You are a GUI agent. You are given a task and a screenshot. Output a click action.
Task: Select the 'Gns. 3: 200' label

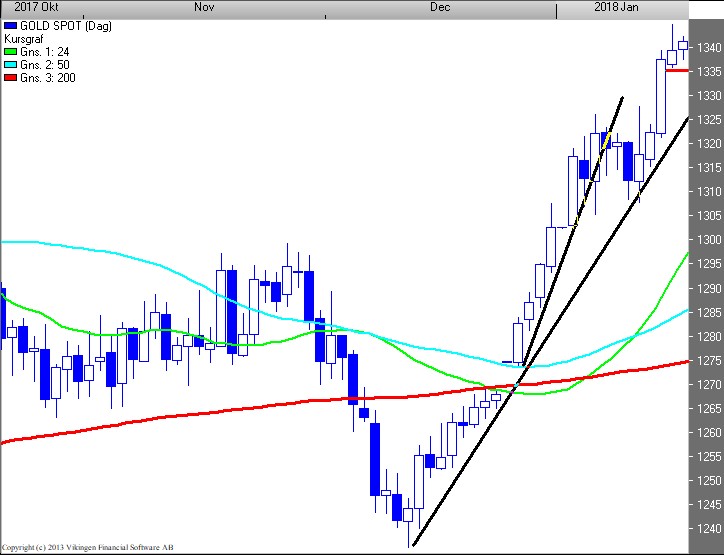click(x=48, y=78)
